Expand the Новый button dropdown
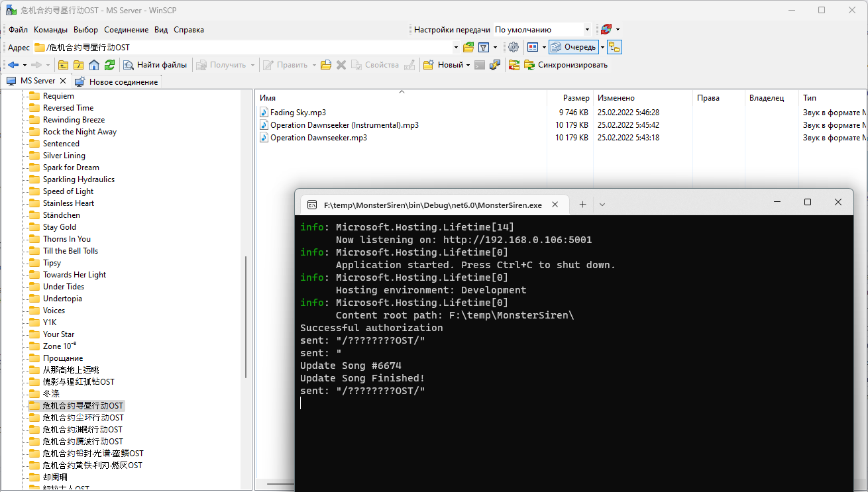Viewport: 868px width, 492px height. 468,64
